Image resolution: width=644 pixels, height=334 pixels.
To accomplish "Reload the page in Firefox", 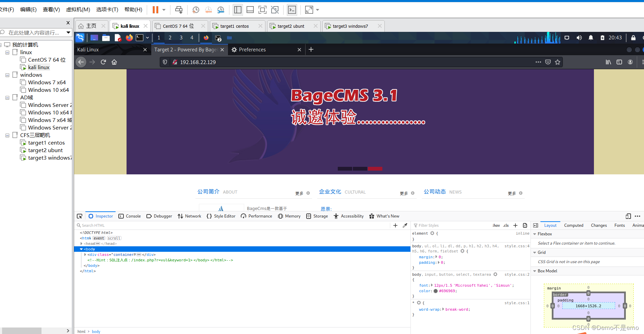I will point(103,62).
